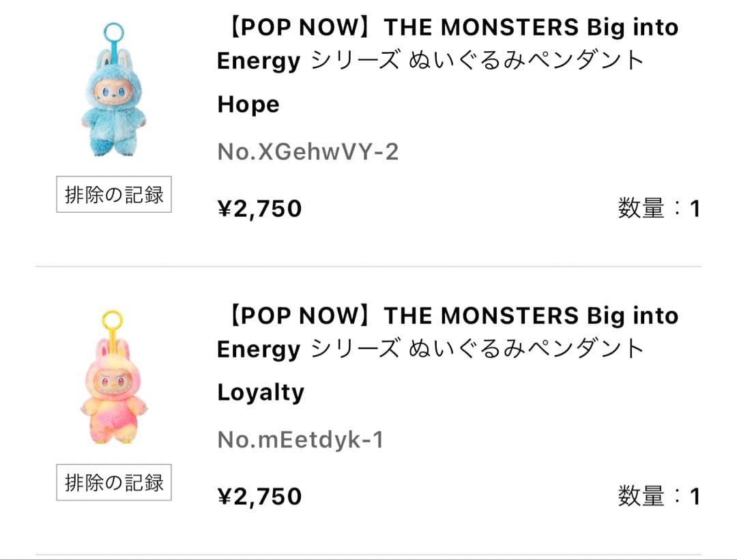Click the divider line between the two items
The width and height of the screenshot is (737, 560).
point(369,262)
